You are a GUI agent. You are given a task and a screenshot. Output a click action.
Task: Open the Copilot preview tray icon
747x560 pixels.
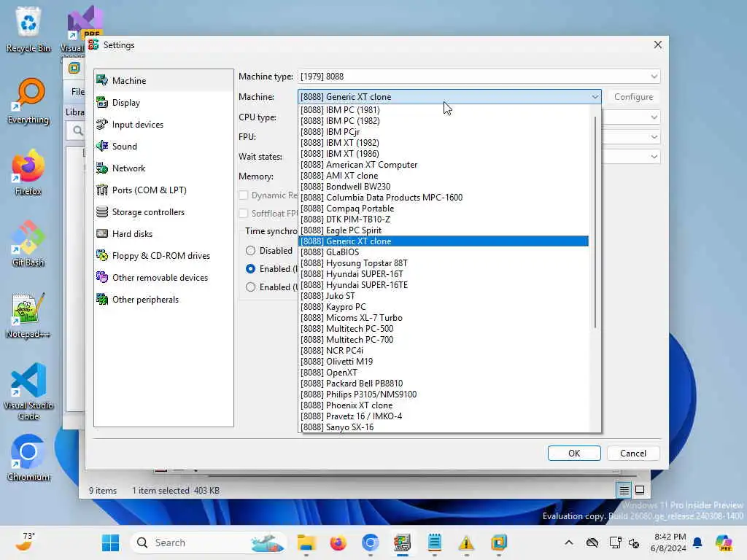(x=724, y=542)
